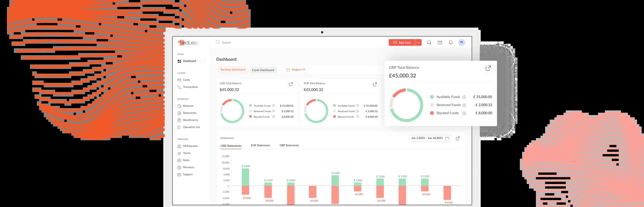Image resolution: width=644 pixels, height=207 pixels.
Task: Open the Jun 1,2023 - Jun 10,2023 date picker
Action: point(430,138)
